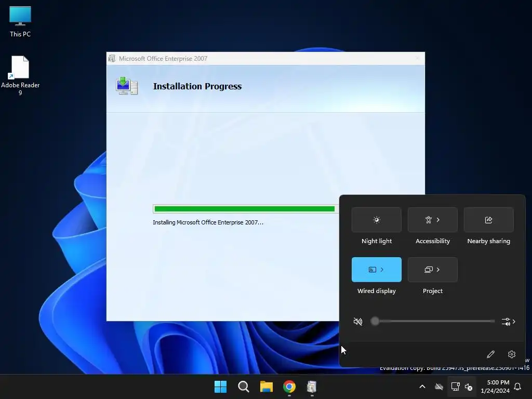
Task: Click the OneDrive tray icon
Action: 439,387
